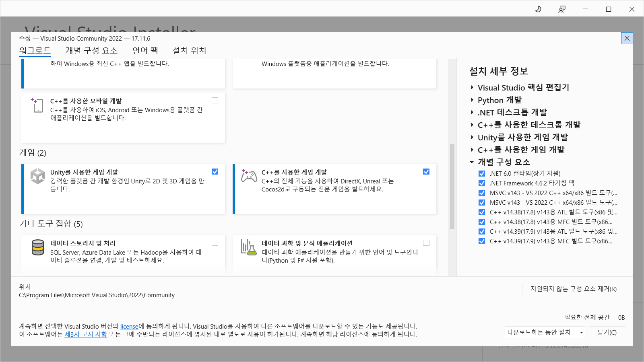
Task: Click the 게임 (2) section heading
Action: tap(33, 153)
